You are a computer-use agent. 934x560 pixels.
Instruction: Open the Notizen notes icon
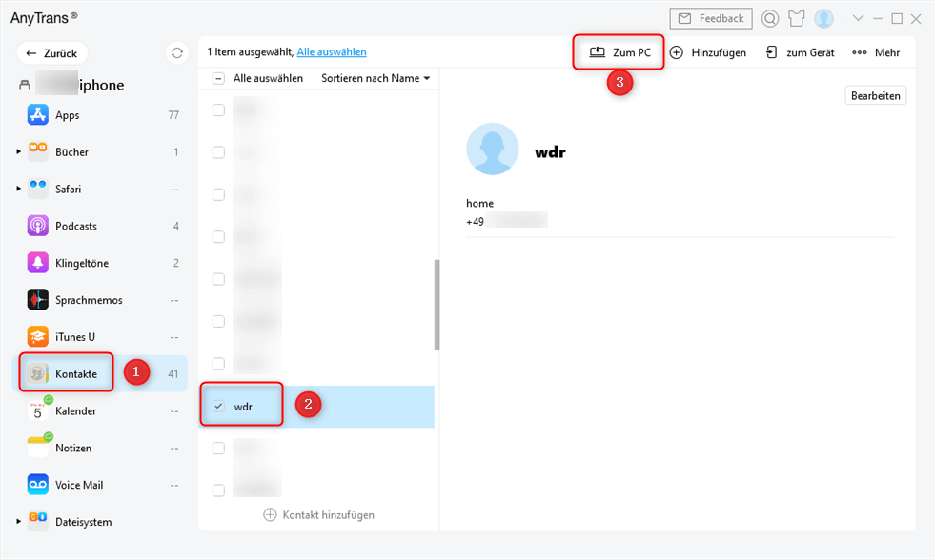pos(37,448)
